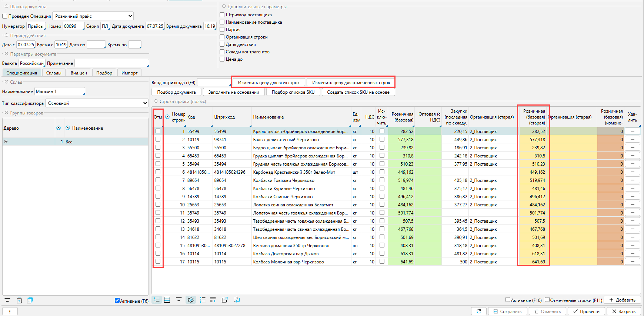Click Изменить цену для всех строк button
This screenshot has width=644, height=316.
pos(269,83)
